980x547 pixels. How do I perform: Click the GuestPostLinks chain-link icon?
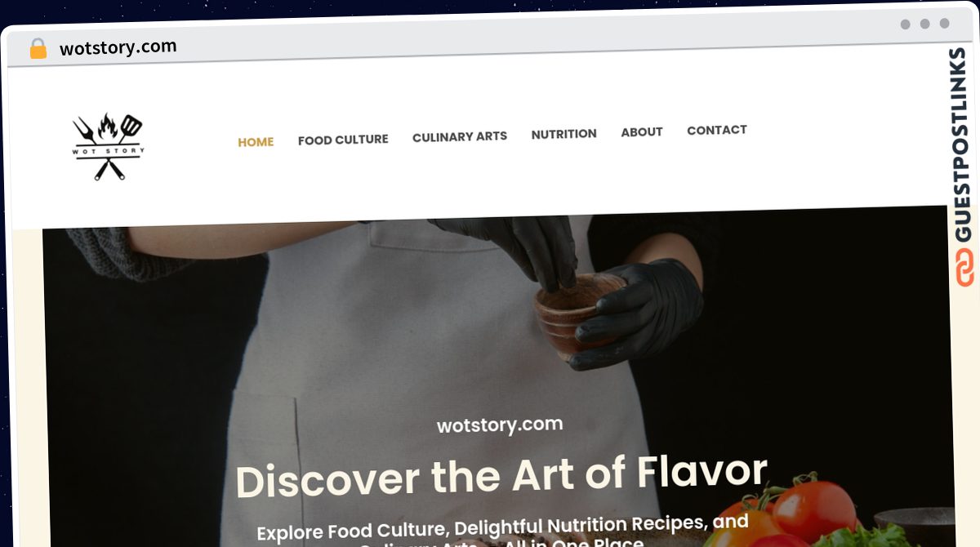pyautogui.click(x=964, y=269)
